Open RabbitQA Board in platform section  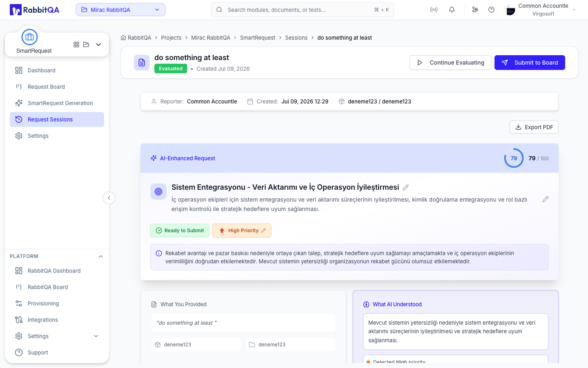tap(57, 287)
